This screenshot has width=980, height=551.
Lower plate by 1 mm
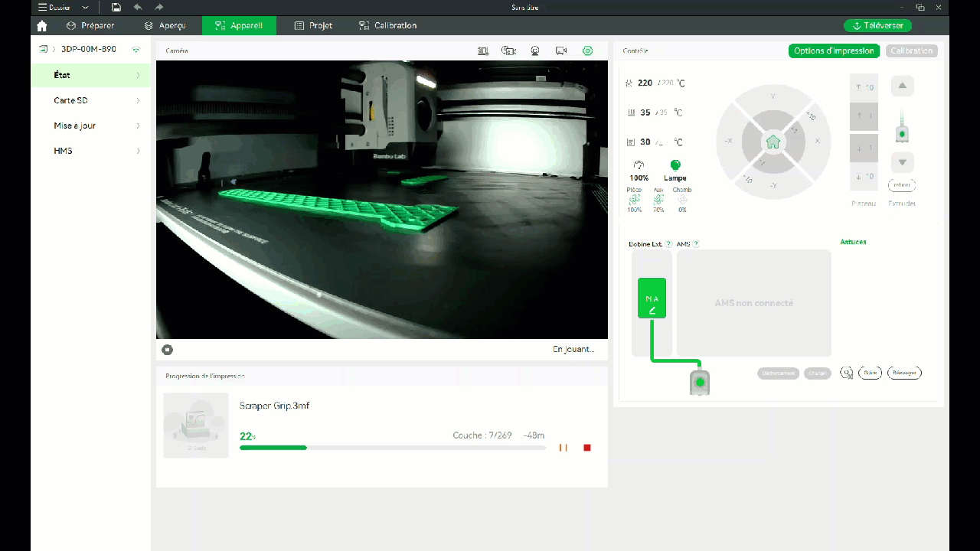point(864,148)
